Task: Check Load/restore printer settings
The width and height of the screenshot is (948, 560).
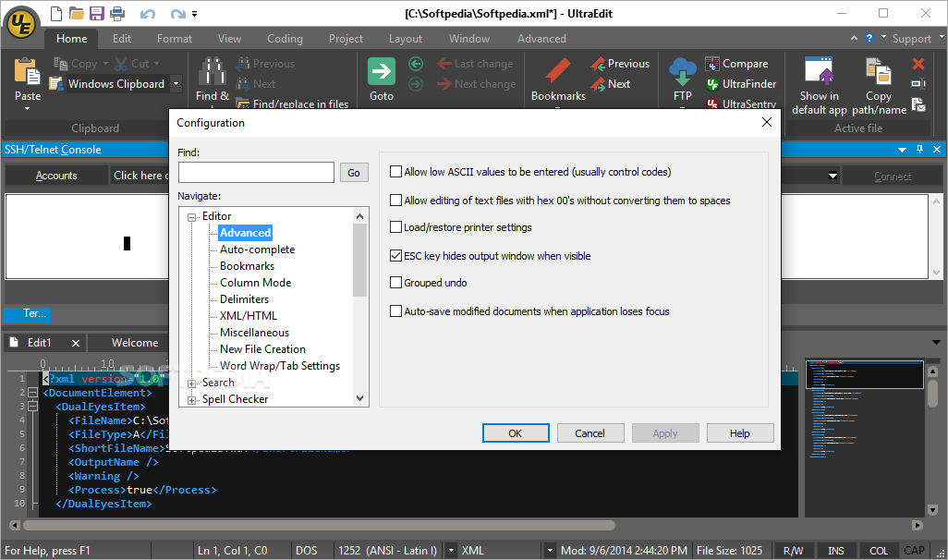Action: click(396, 227)
